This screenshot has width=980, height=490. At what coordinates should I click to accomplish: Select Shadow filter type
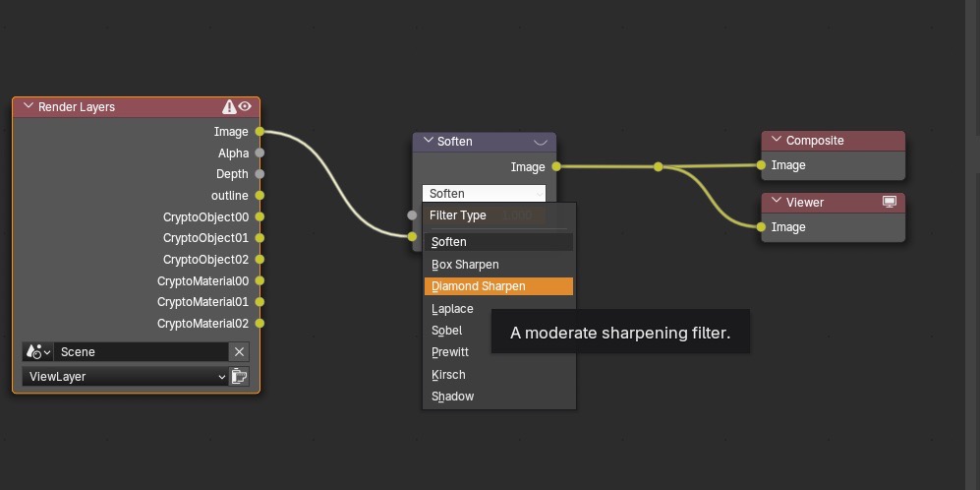pyautogui.click(x=498, y=397)
